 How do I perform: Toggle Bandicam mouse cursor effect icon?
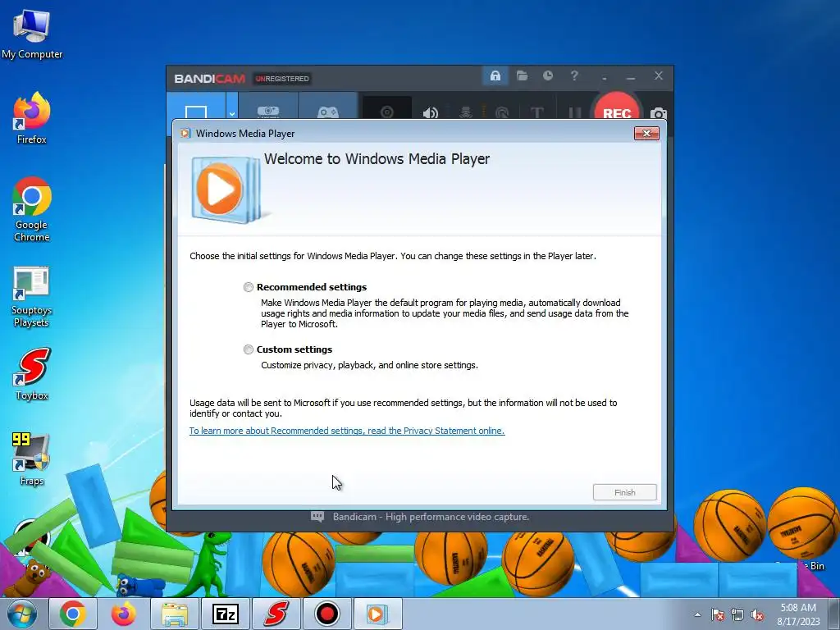(x=502, y=112)
